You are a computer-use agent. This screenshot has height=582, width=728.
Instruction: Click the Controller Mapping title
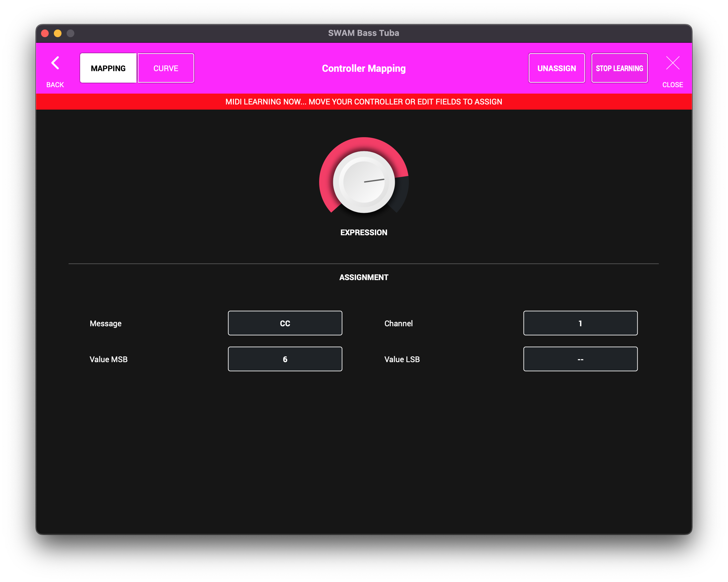[x=364, y=68]
